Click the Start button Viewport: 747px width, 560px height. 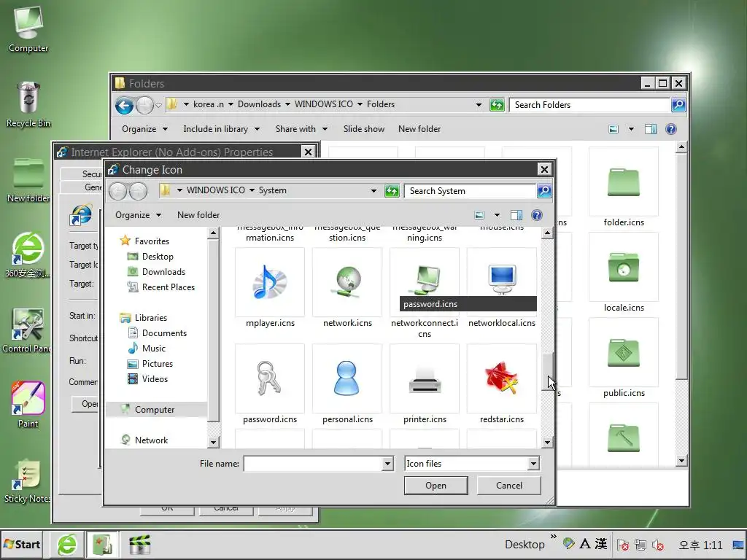tap(22, 544)
